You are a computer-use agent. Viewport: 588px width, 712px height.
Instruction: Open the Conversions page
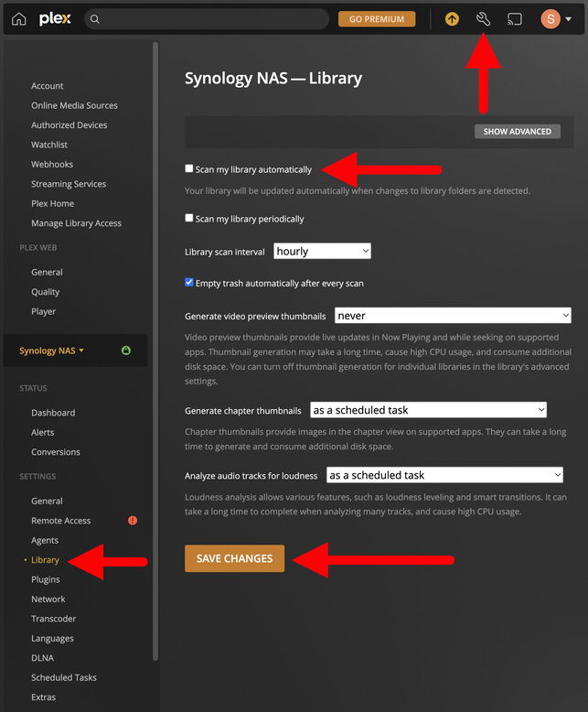[x=56, y=452]
